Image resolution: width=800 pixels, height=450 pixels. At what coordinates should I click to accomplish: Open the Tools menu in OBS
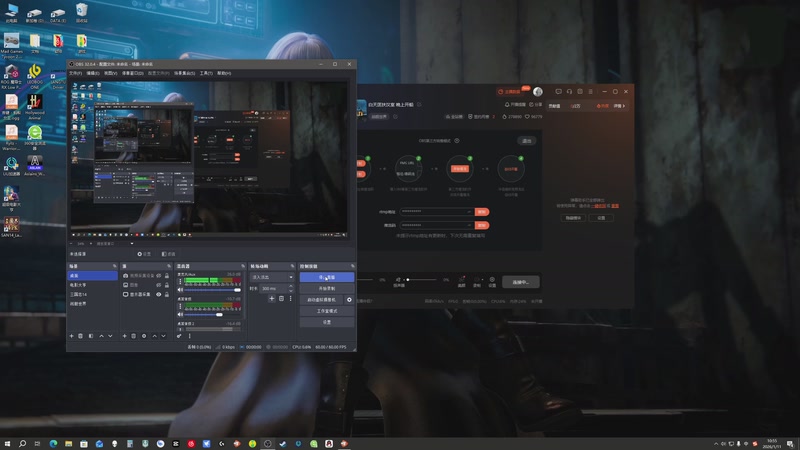pos(206,73)
